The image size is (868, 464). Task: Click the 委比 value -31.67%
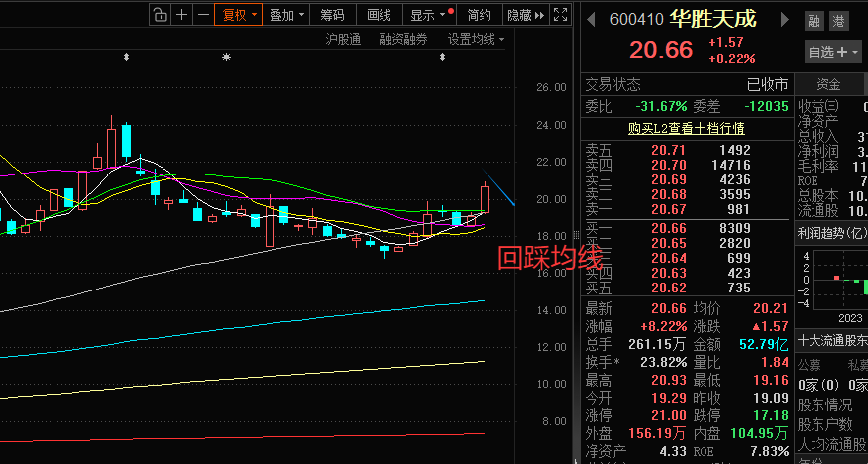pos(661,106)
